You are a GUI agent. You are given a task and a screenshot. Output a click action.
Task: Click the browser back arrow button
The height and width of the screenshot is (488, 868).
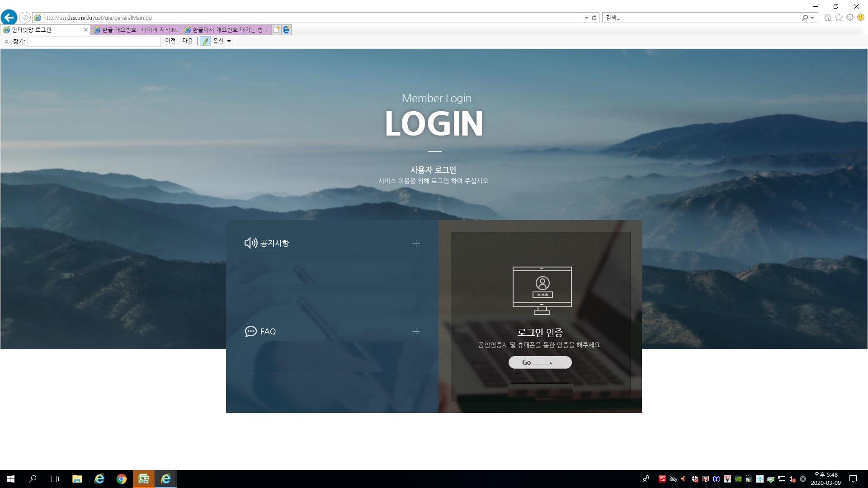[9, 18]
